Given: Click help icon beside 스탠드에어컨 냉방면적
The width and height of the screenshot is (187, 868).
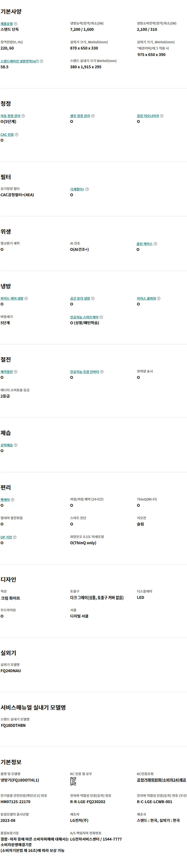Looking at the screenshot, I should (42, 61).
